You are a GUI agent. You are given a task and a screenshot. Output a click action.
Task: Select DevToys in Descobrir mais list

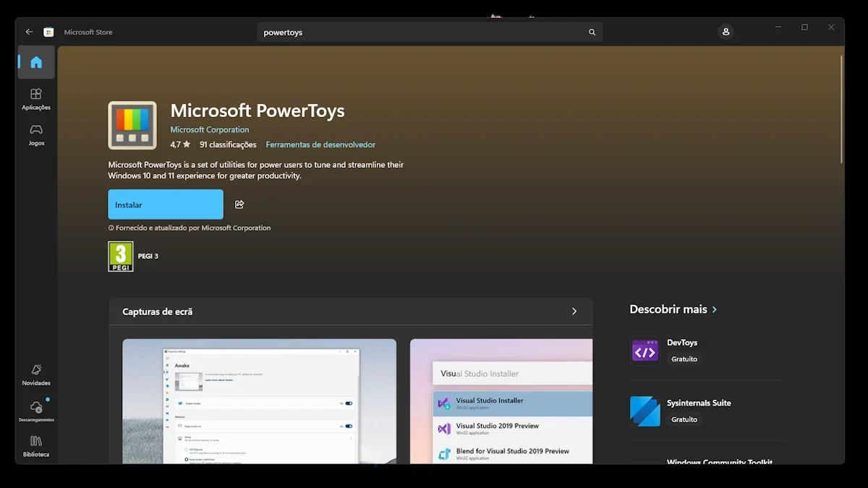[682, 351]
